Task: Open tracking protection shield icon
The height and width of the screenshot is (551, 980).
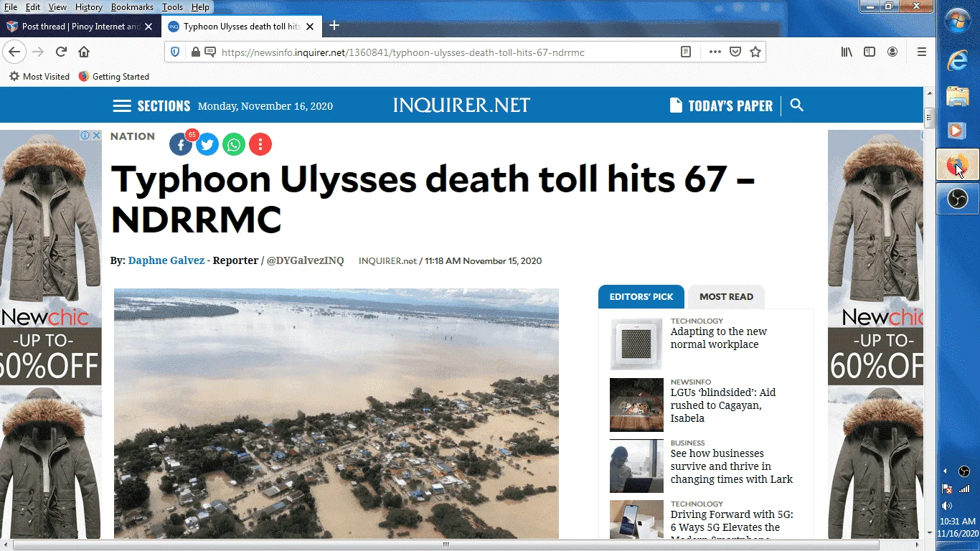Action: pos(176,52)
